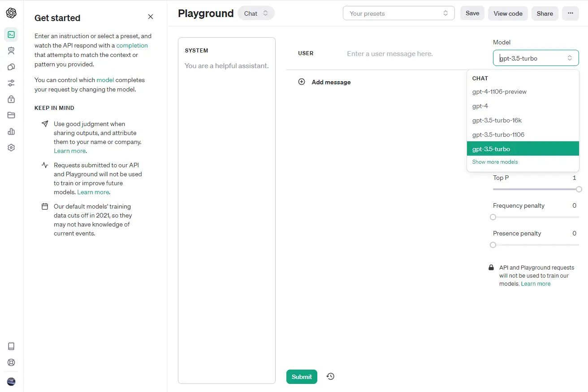Screen dimensions: 588x392
Task: Click the Presence penalty slider handle
Action: tap(493, 245)
